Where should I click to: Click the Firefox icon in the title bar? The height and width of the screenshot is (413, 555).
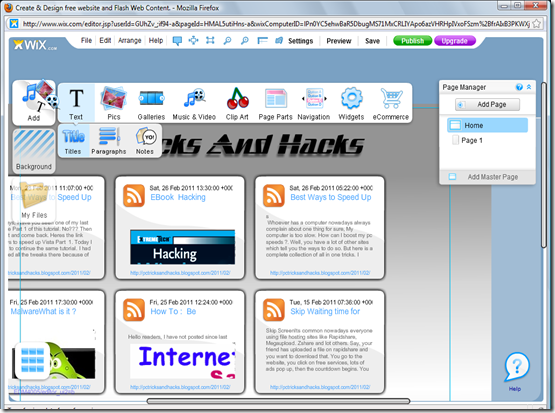click(x=8, y=7)
